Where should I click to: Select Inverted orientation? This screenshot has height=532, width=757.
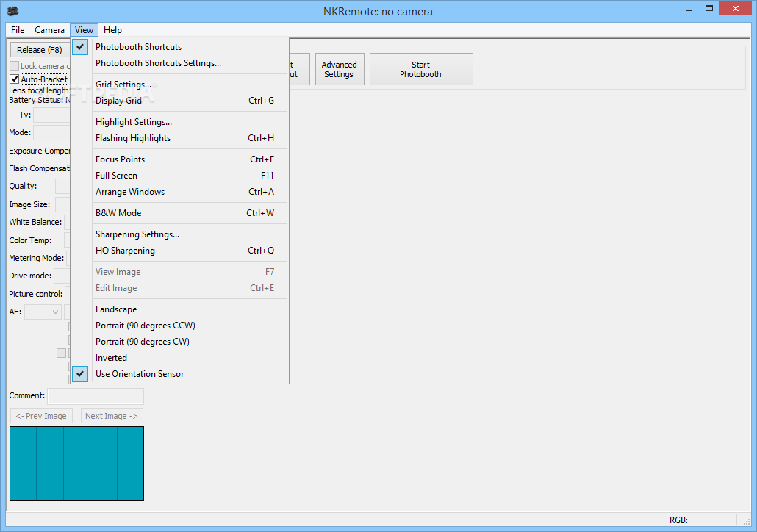point(179,358)
